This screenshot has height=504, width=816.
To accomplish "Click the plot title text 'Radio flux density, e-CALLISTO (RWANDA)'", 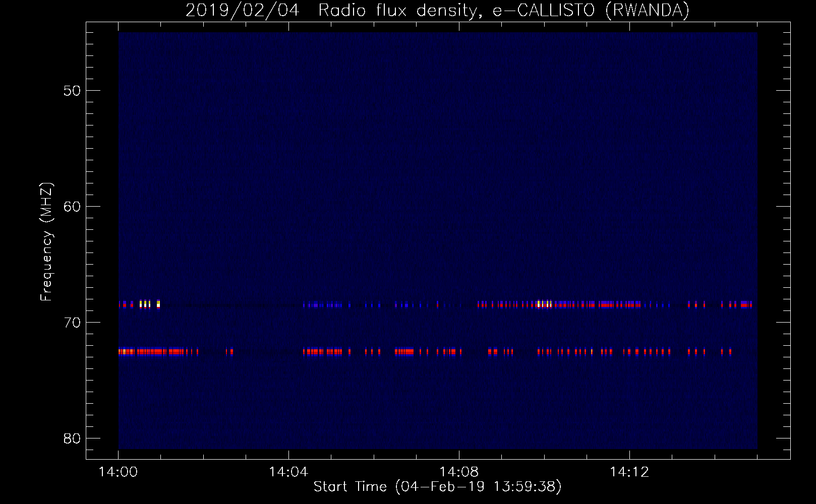I will pyautogui.click(x=504, y=10).
